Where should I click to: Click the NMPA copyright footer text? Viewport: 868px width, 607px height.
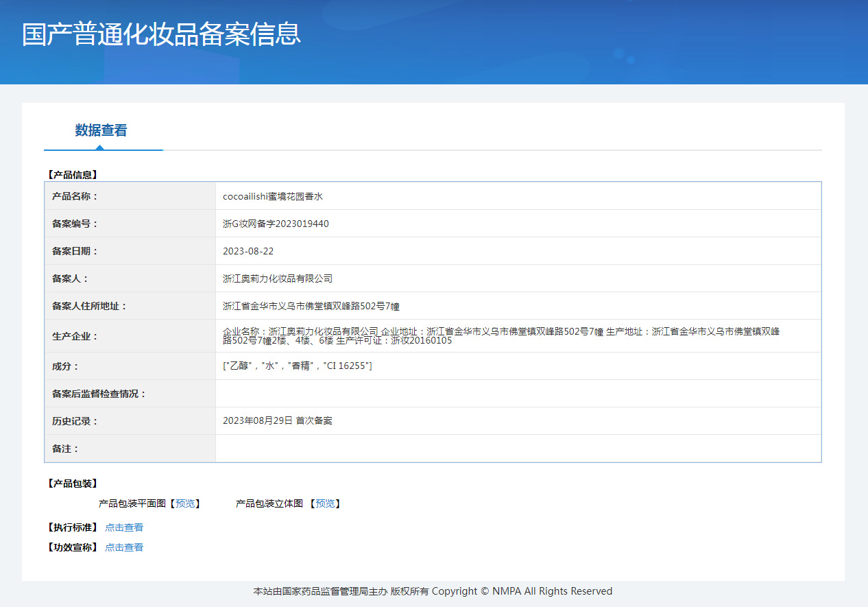tap(433, 591)
